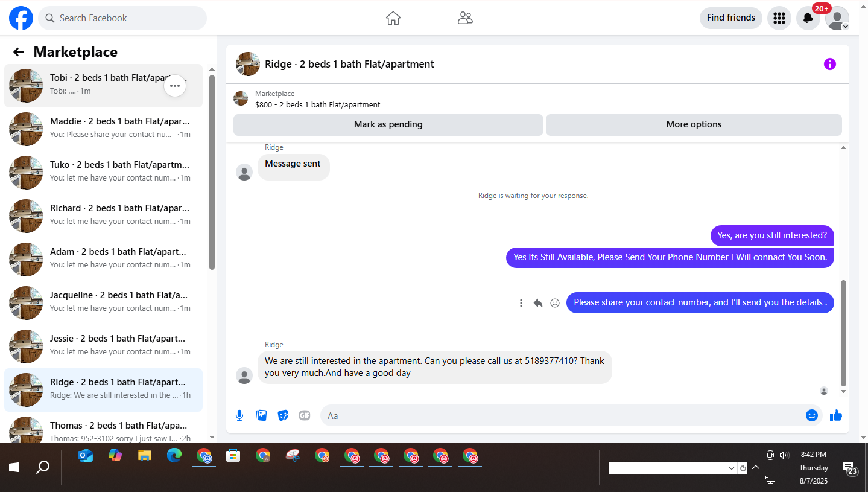React to the contact number message with emoji
This screenshot has height=492, width=868.
tap(555, 303)
